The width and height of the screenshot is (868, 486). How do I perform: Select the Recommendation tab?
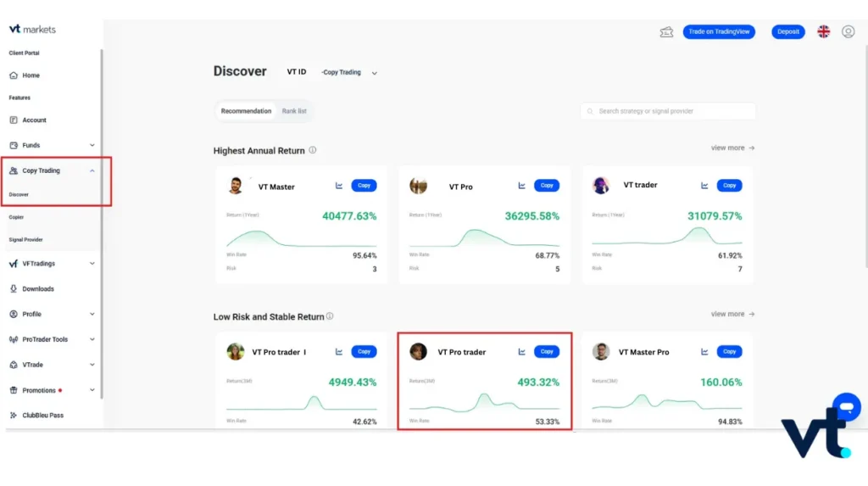pyautogui.click(x=247, y=111)
